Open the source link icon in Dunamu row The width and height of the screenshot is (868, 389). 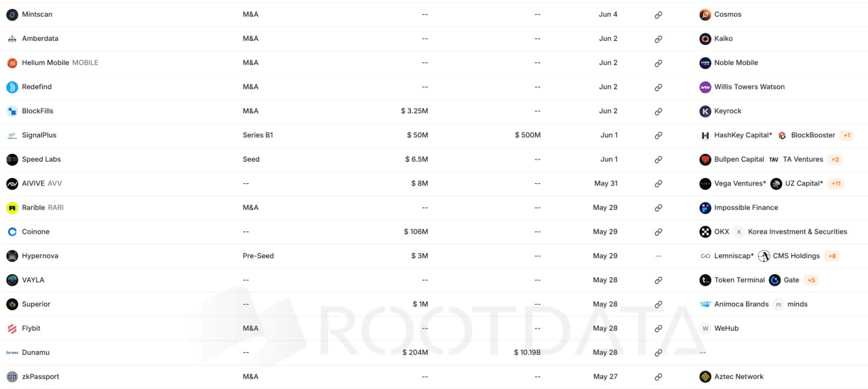coord(658,353)
